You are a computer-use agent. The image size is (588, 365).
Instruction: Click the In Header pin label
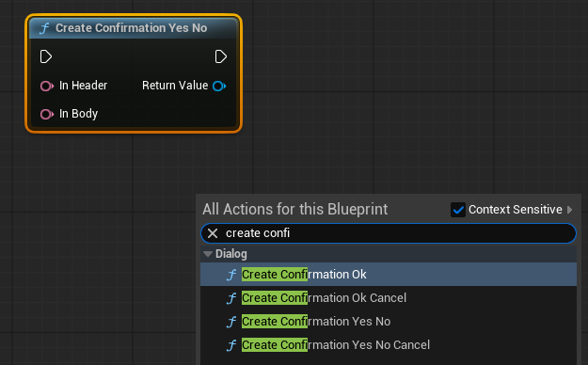click(83, 86)
